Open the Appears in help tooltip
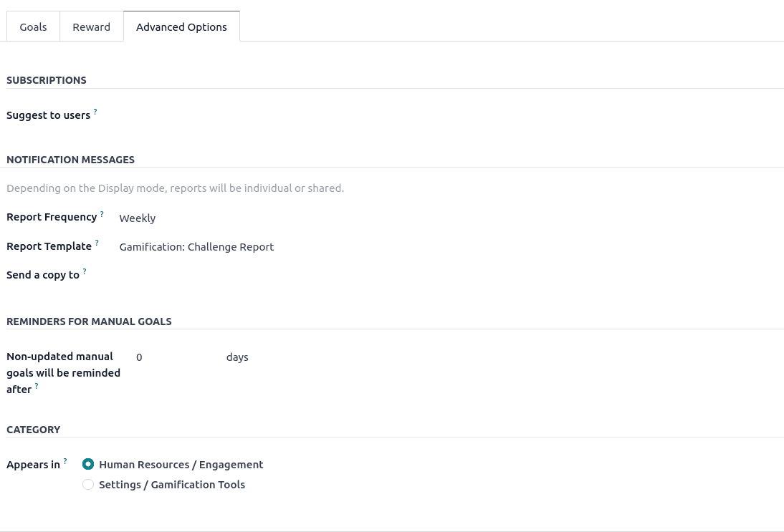The height and width of the screenshot is (532, 784). tap(65, 461)
